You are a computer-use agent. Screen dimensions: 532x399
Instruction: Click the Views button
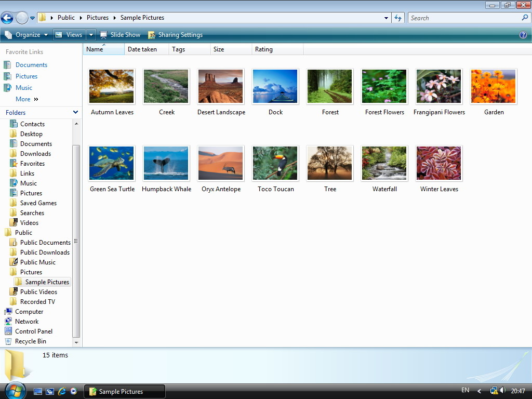point(70,35)
